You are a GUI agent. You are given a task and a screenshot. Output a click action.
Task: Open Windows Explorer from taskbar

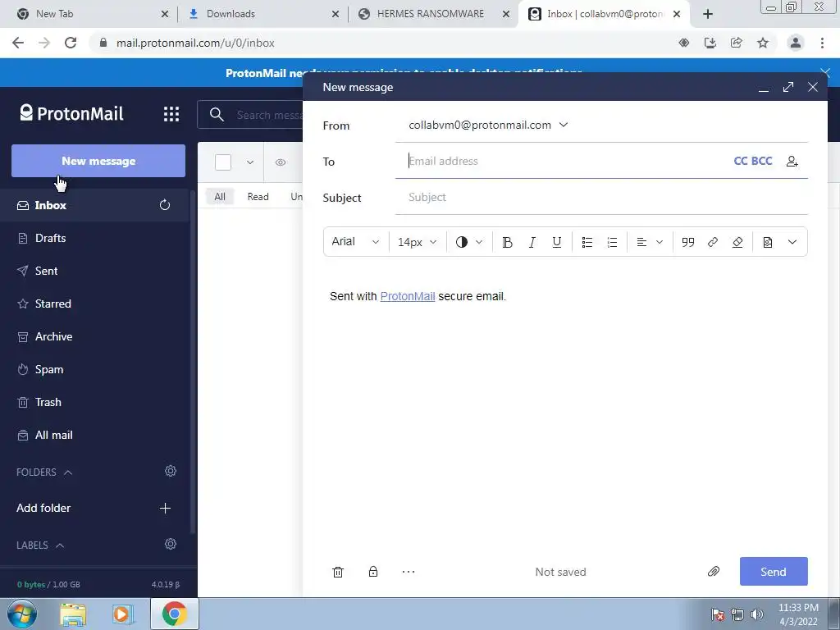click(73, 614)
